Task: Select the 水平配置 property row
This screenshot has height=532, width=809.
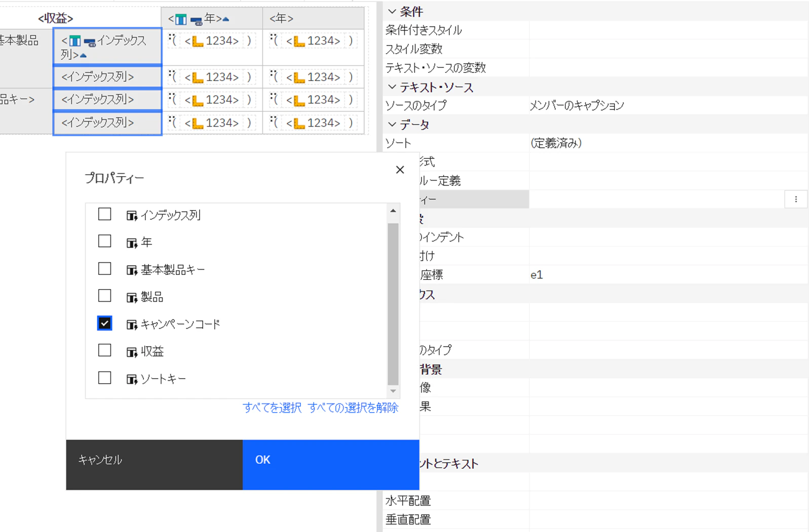Action: 596,501
